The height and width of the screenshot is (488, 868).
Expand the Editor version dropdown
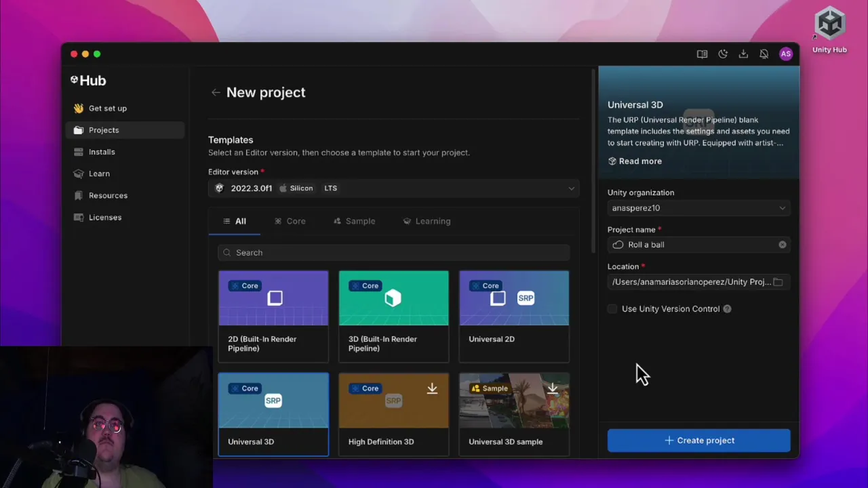coord(393,188)
